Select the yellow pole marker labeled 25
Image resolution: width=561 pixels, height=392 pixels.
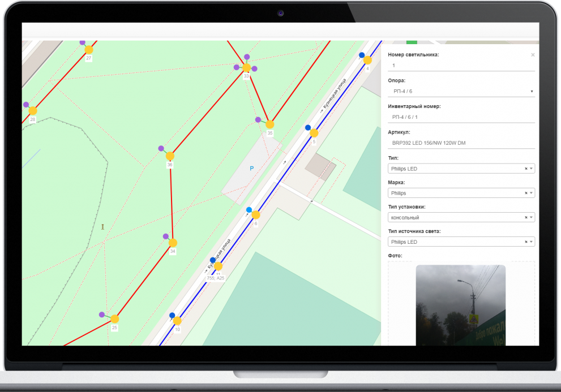pos(115,319)
